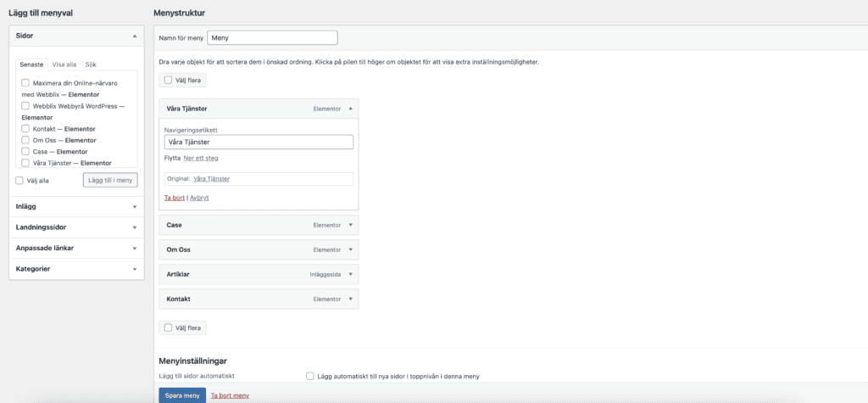Focus the Namn för meny field
Viewport: 868px width, 403px height.
point(272,37)
